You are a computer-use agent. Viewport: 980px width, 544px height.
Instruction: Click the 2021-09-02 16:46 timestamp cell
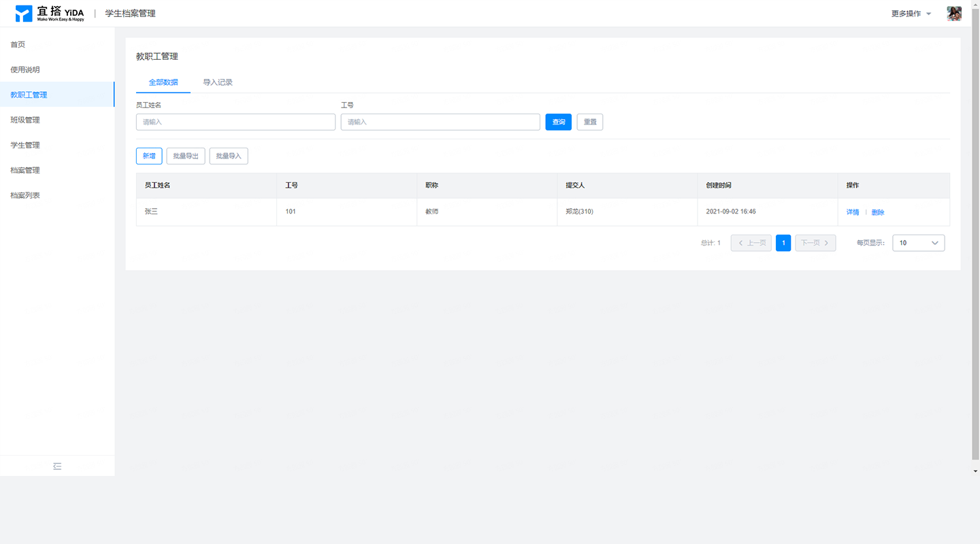(767, 211)
